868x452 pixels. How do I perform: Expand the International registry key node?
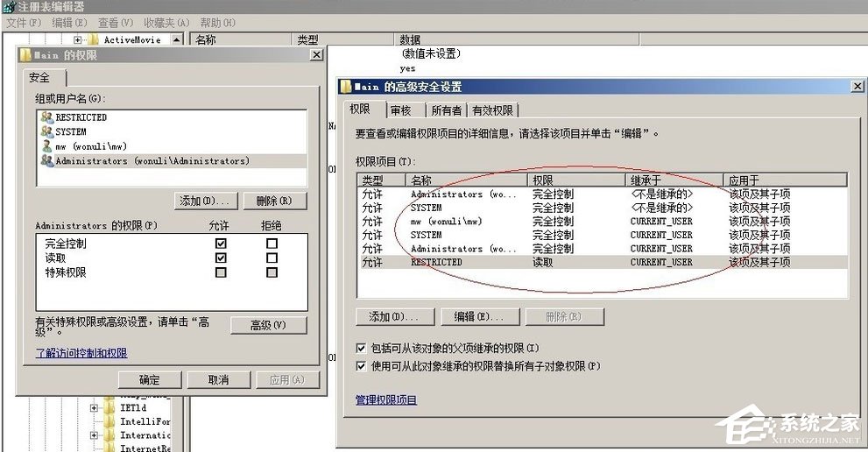tap(95, 435)
